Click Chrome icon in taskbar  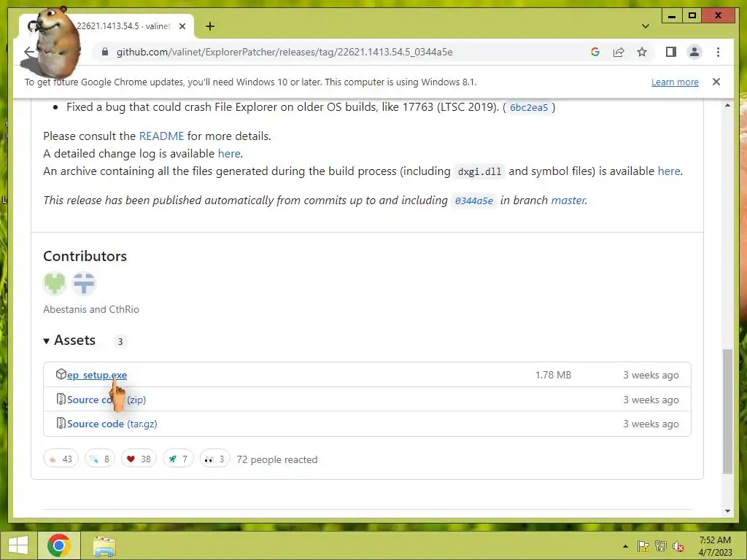(x=58, y=545)
